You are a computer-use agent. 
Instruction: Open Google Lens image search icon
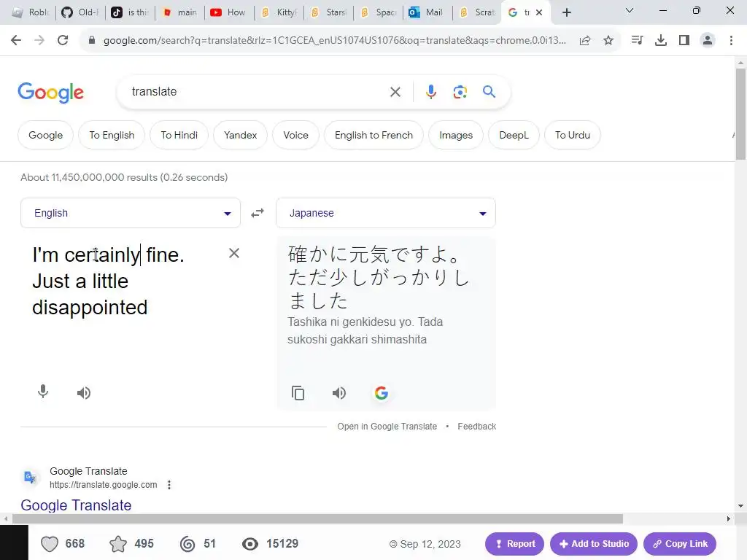460,92
